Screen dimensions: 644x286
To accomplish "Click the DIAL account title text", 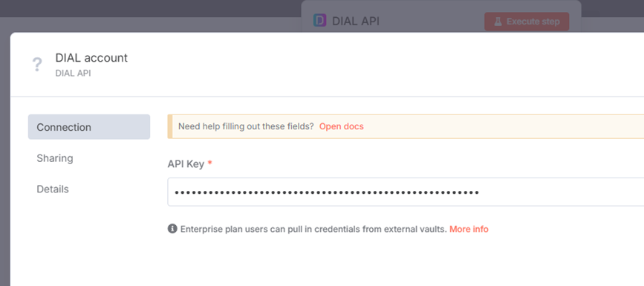I will pos(91,58).
